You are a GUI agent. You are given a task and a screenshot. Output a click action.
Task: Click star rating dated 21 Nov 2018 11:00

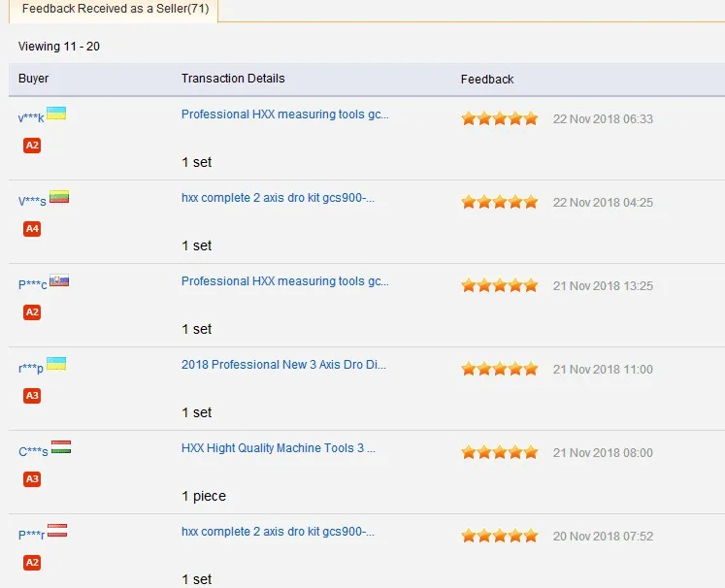click(500, 369)
